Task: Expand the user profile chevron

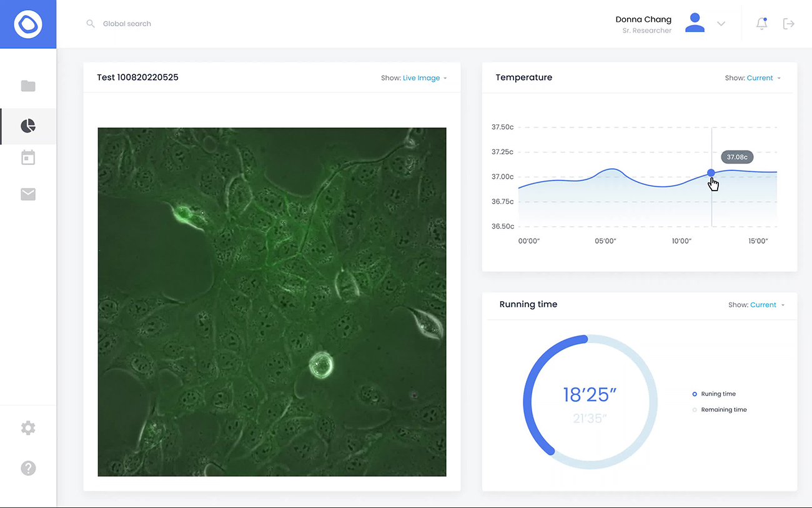Action: coord(721,24)
